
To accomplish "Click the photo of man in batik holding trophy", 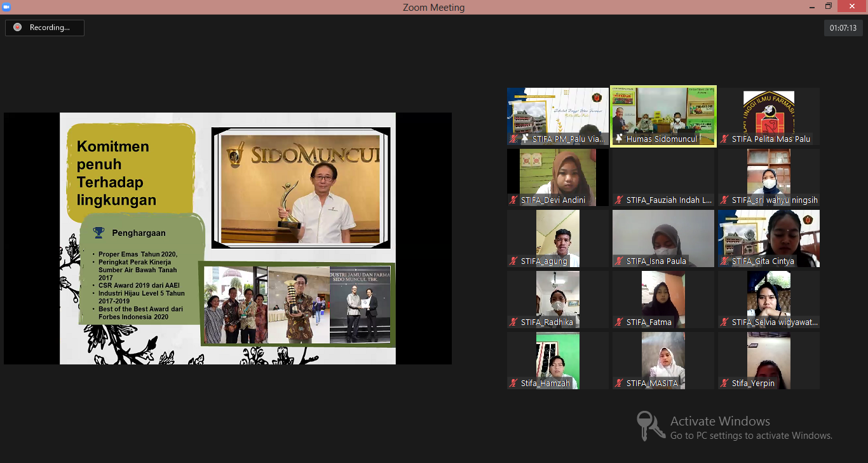I will [x=297, y=305].
